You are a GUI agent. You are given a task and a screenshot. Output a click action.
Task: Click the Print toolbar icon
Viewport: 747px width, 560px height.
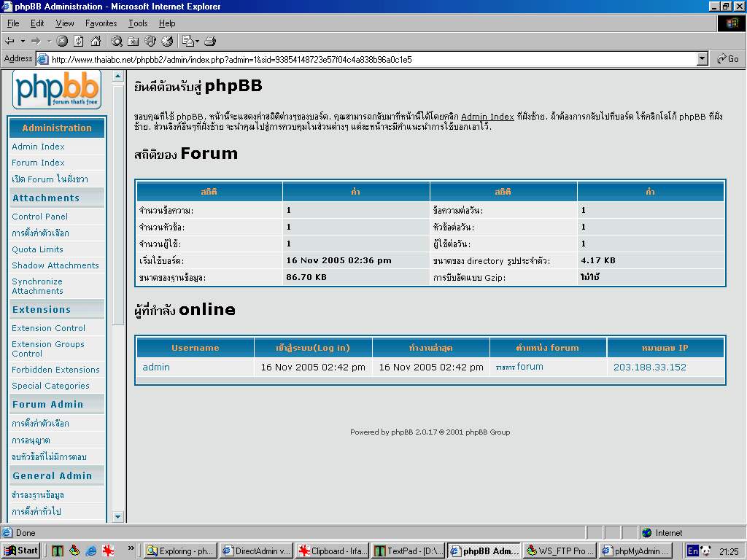(210, 41)
